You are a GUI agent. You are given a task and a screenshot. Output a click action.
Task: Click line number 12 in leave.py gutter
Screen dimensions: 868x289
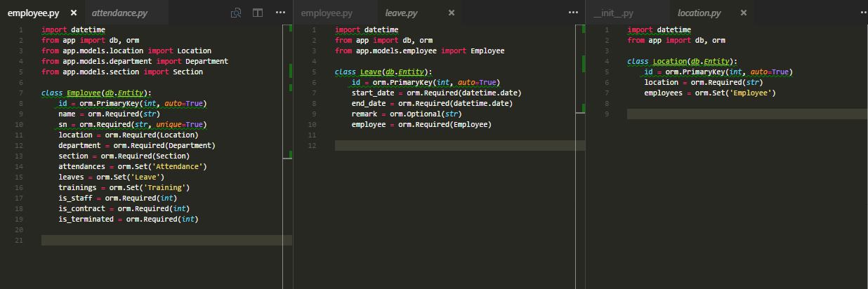pyautogui.click(x=313, y=145)
